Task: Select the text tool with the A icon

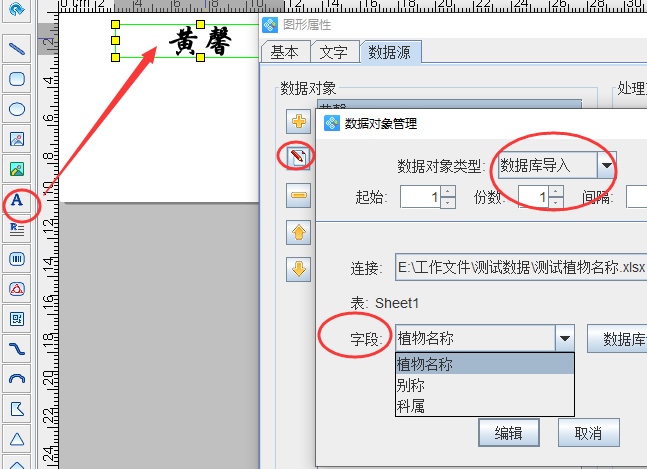Action: 17,200
